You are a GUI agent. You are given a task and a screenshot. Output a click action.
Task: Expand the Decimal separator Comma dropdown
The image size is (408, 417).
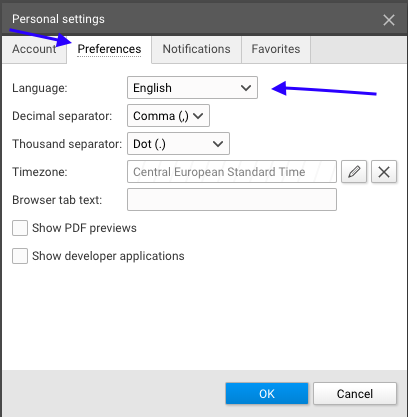pyautogui.click(x=168, y=116)
